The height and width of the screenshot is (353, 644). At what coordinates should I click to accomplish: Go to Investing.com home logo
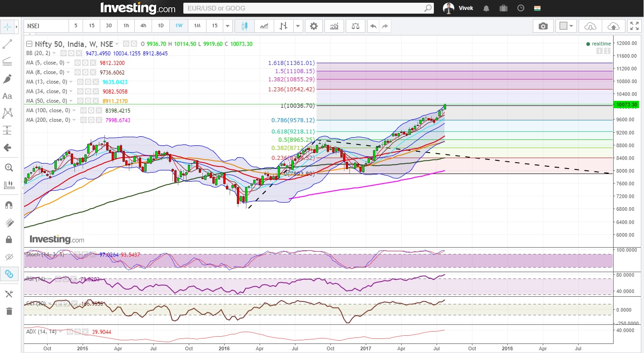click(x=138, y=8)
